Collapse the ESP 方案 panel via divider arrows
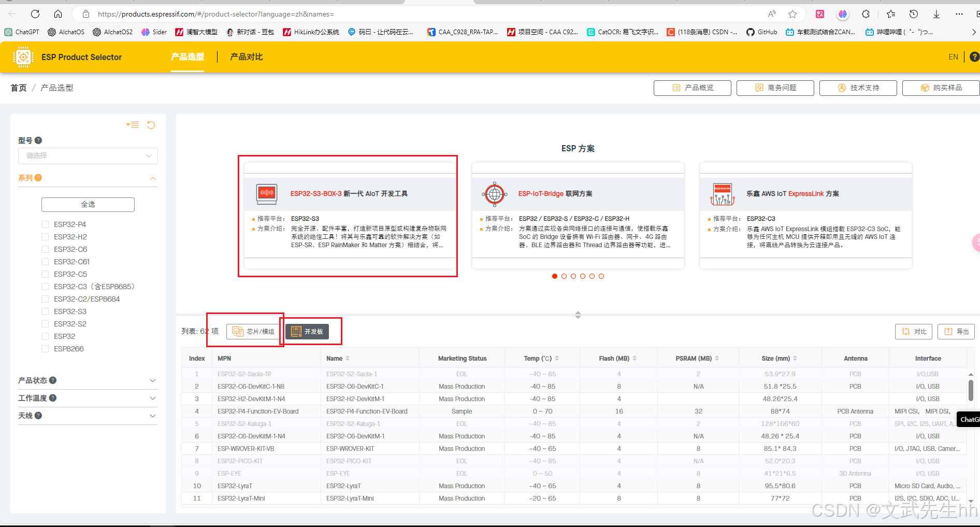The height and width of the screenshot is (527, 980). pyautogui.click(x=578, y=315)
